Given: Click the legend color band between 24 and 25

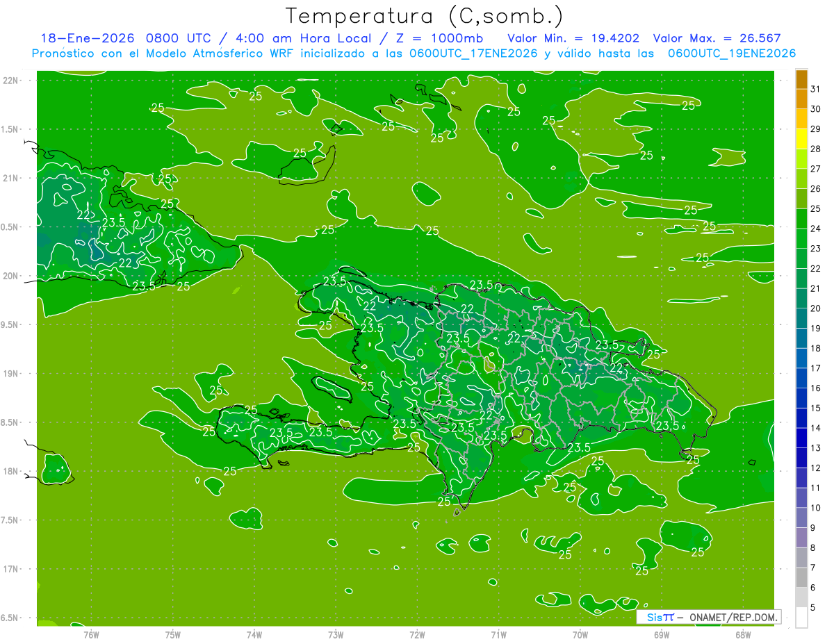Looking at the screenshot, I should point(801,218).
